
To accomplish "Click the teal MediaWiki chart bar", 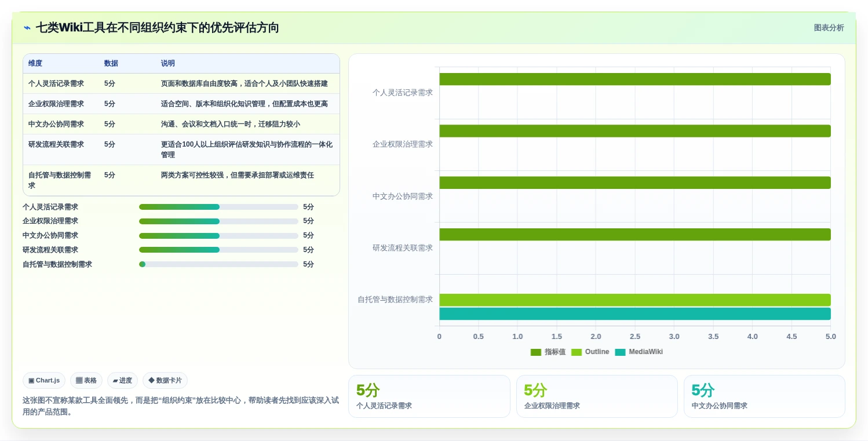I will point(635,314).
